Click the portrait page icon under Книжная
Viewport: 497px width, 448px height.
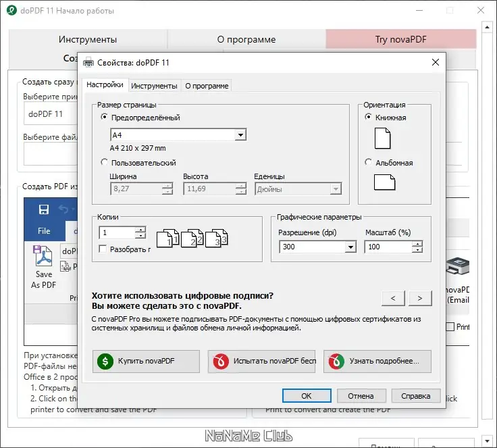[x=383, y=139]
